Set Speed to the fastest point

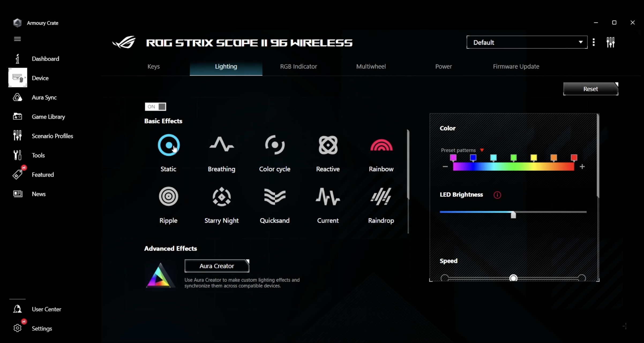tap(582, 278)
